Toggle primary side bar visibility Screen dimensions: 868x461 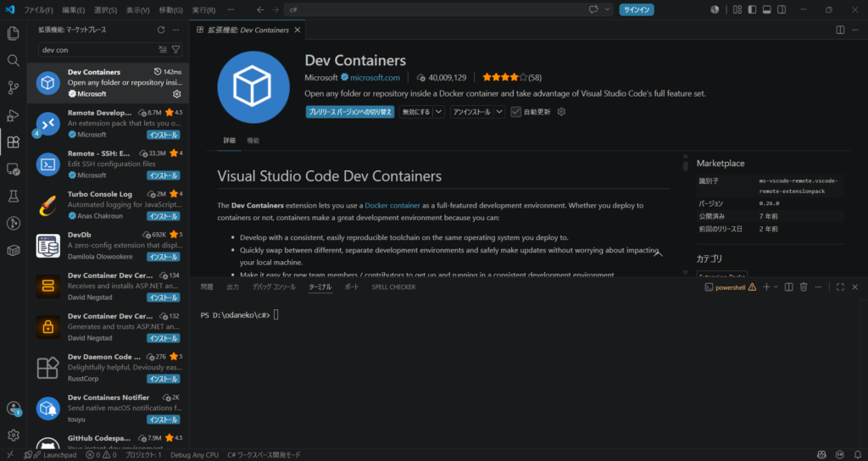(752, 9)
